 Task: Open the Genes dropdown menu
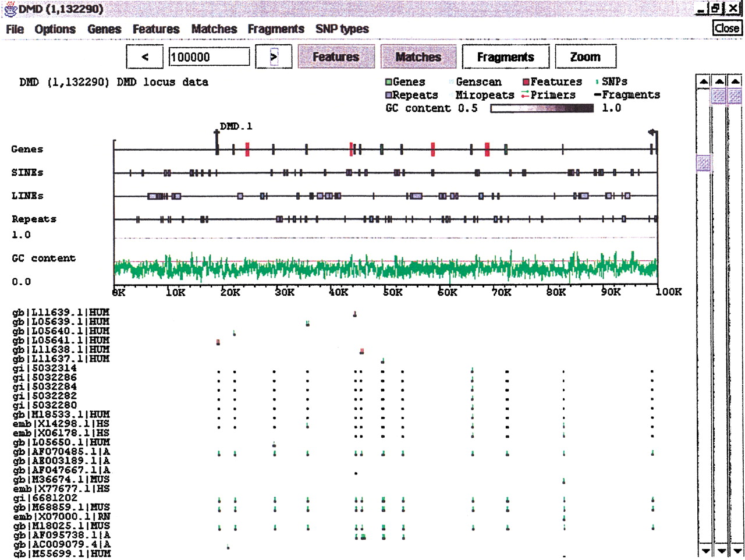tap(104, 29)
